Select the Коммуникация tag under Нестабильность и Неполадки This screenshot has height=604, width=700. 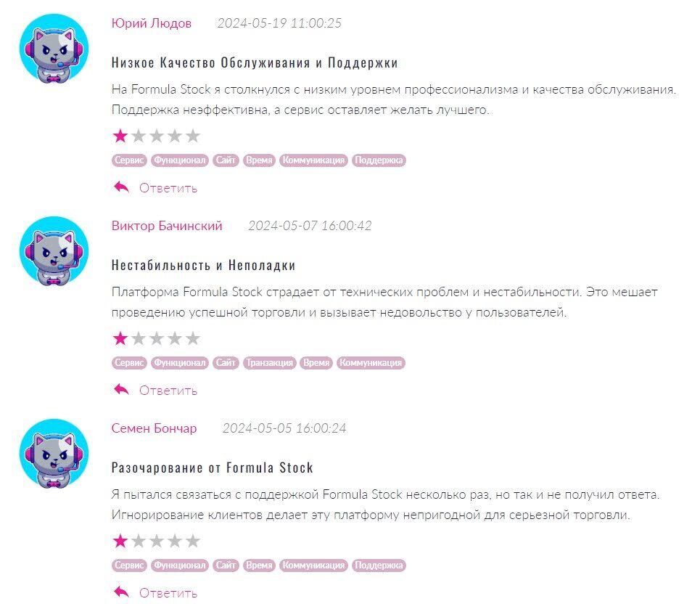(x=371, y=363)
